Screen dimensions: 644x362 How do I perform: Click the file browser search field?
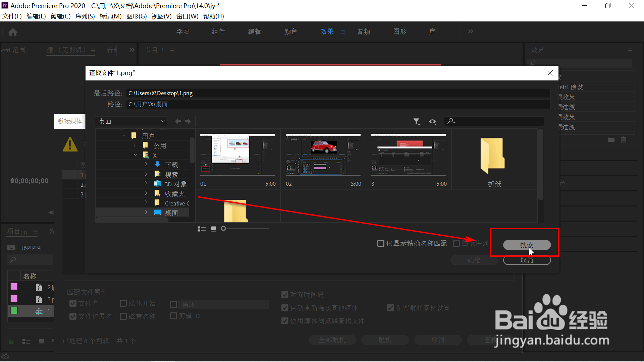click(x=494, y=121)
